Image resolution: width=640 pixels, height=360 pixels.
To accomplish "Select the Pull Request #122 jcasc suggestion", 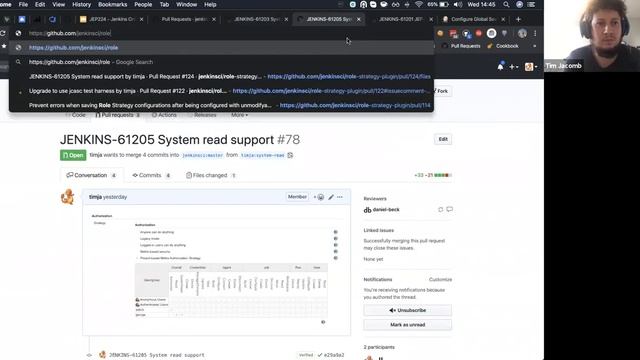I will coord(221,91).
